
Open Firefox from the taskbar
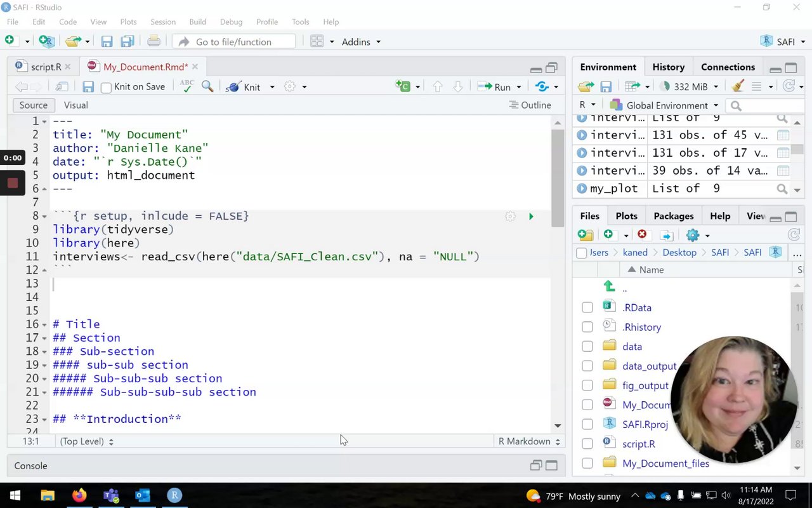(79, 495)
